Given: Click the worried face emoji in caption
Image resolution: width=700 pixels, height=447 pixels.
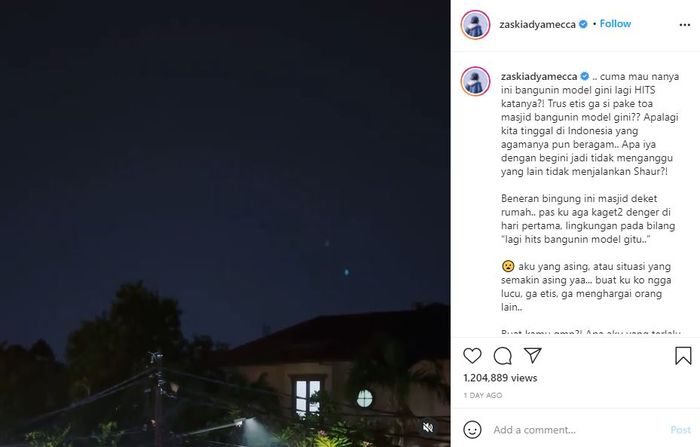Looking at the screenshot, I should tap(508, 266).
